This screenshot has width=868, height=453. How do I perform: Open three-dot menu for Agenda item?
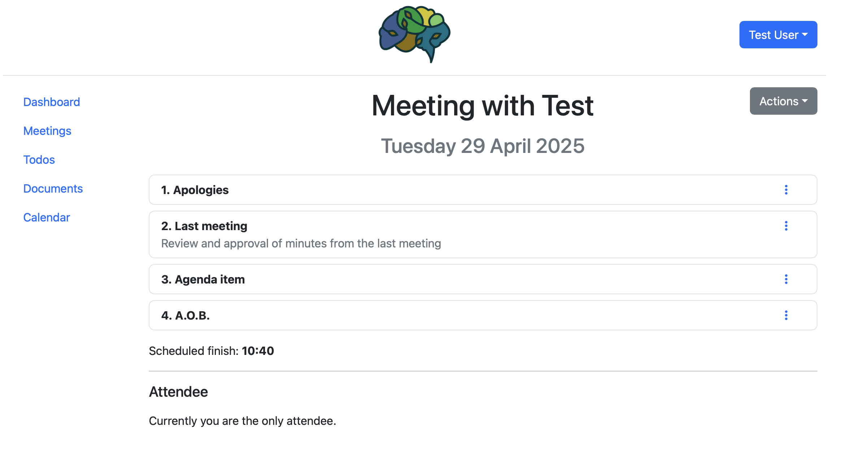(786, 279)
